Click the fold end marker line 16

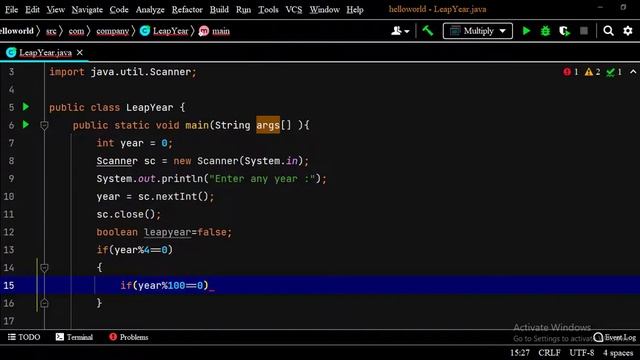[44, 303]
